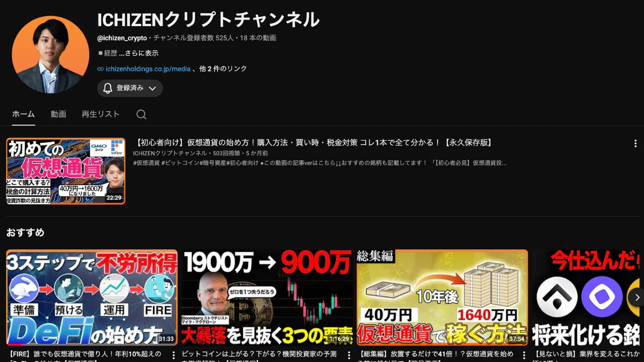Open the 【FIRE】誰でも仮想通貨で億り人 video title

click(x=86, y=357)
